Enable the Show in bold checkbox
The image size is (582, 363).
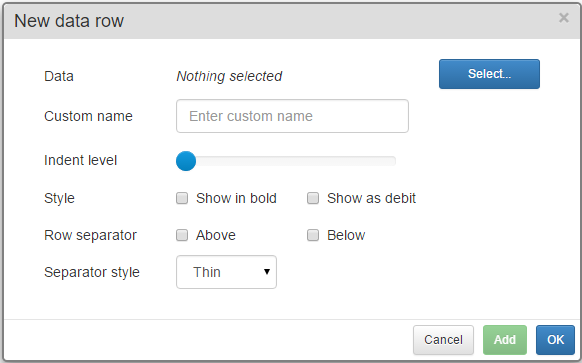coord(182,198)
